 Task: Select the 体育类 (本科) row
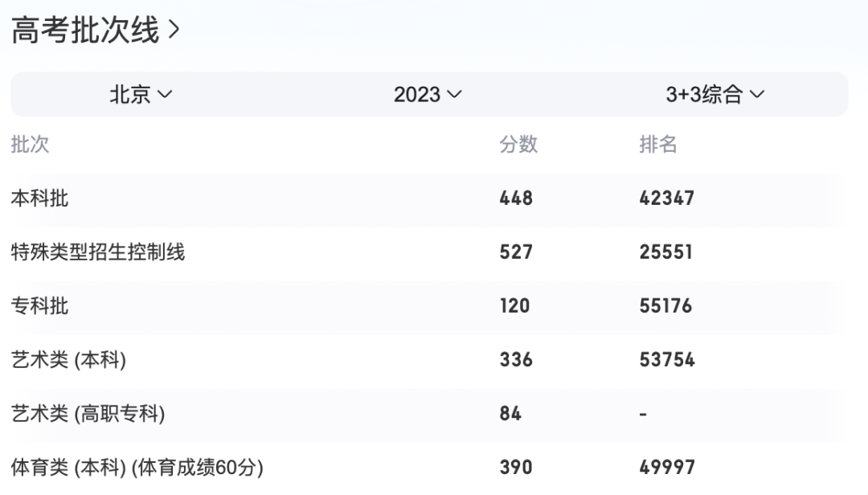coord(137,467)
